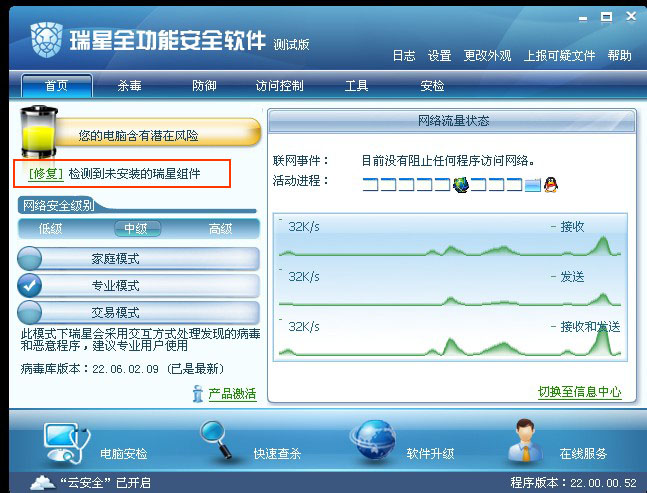Choose 上报可疑文件 in the top menu
Image resolution: width=647 pixels, height=493 pixels.
559,55
